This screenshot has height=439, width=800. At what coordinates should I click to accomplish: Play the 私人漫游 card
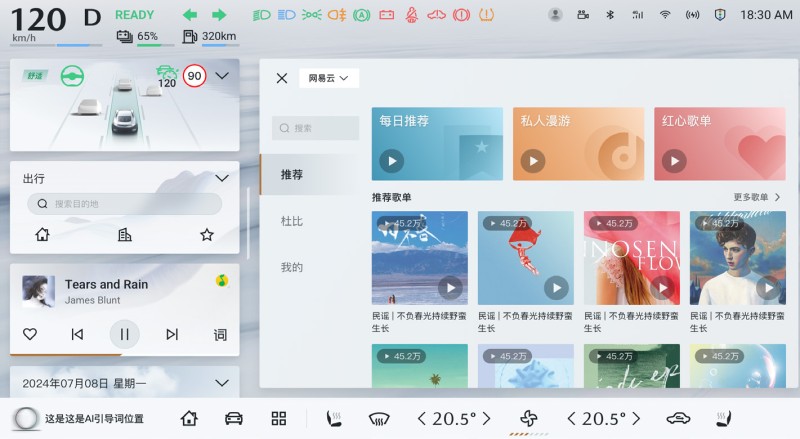pos(533,161)
